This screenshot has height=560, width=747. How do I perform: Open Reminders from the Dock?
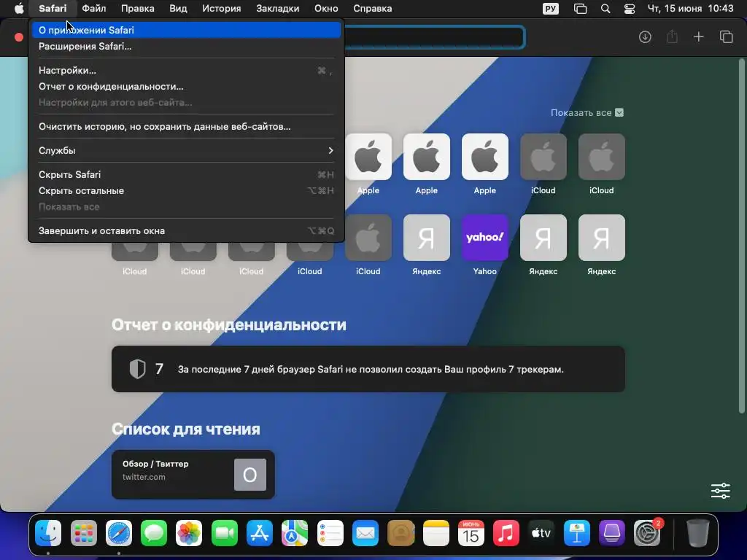pos(330,533)
